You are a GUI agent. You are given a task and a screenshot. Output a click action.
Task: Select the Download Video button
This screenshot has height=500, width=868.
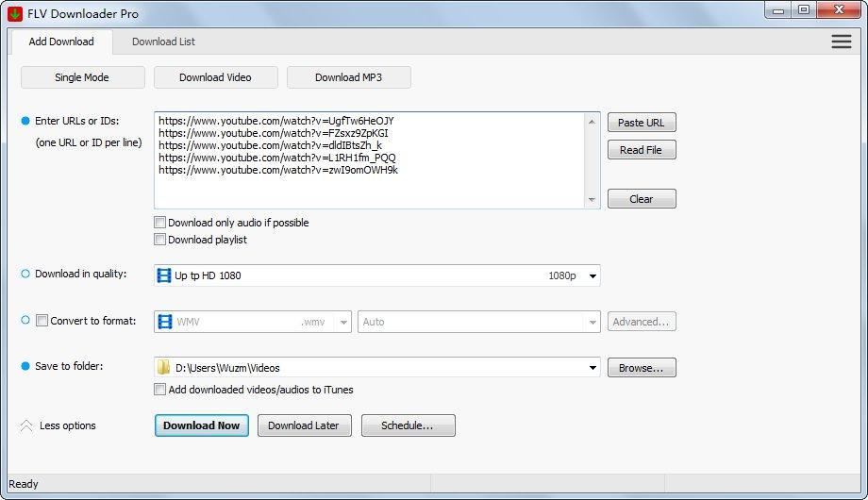coord(216,77)
